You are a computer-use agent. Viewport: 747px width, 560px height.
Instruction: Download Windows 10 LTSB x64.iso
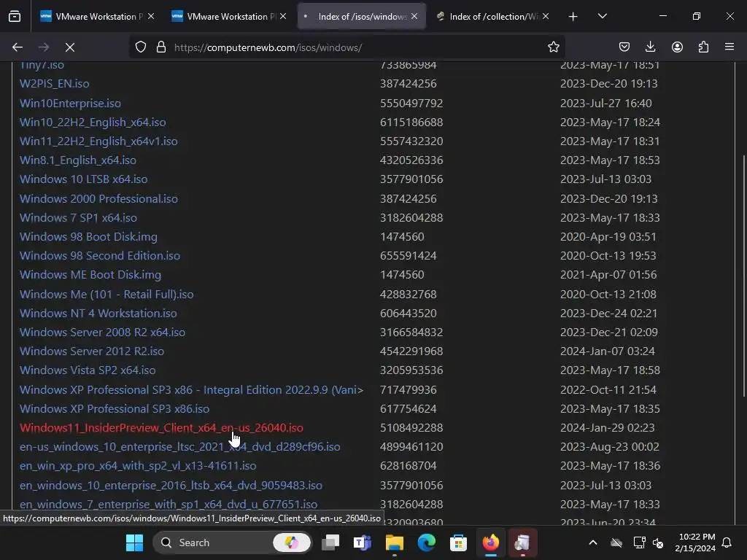[83, 179]
